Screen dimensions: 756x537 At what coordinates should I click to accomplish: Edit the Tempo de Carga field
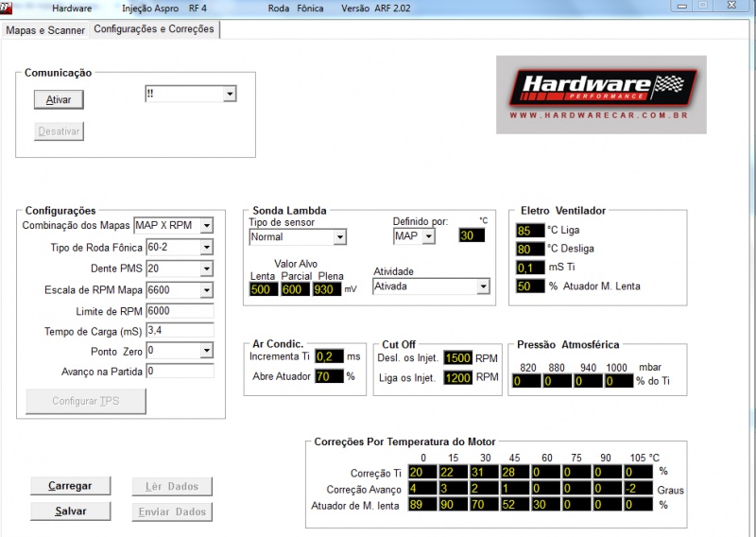pyautogui.click(x=180, y=331)
